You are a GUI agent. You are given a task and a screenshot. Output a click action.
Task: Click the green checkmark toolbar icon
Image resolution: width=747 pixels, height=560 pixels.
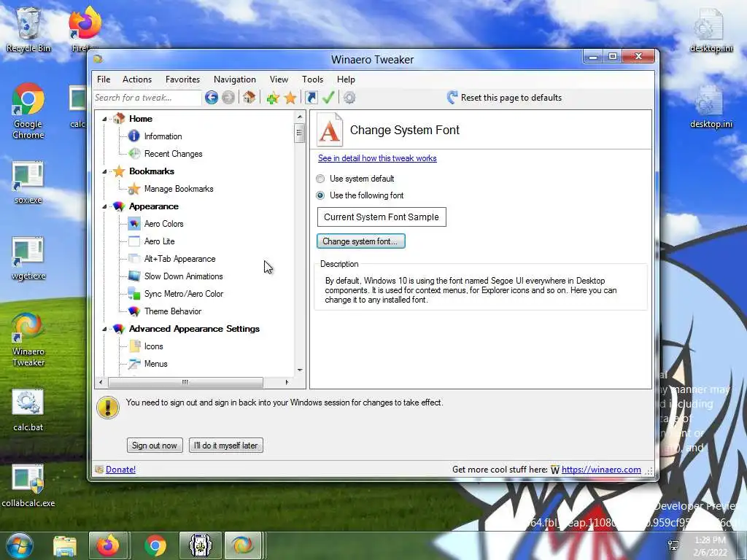tap(329, 98)
